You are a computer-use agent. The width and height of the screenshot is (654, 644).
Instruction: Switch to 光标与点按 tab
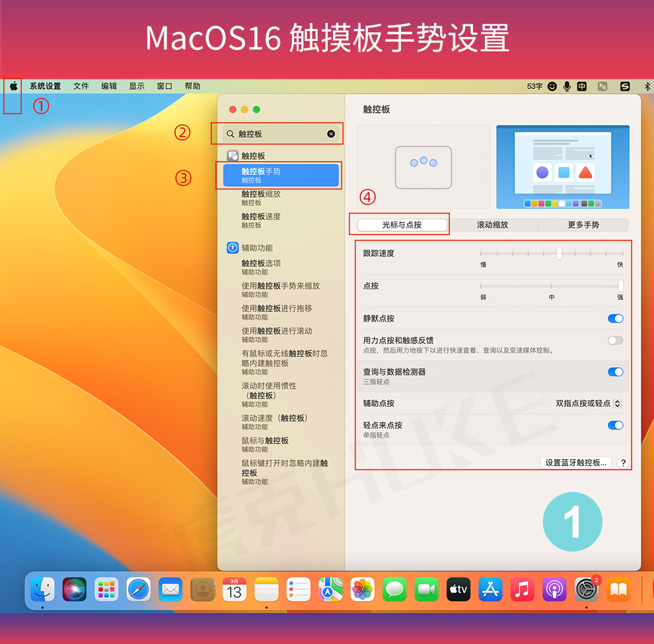tap(402, 225)
